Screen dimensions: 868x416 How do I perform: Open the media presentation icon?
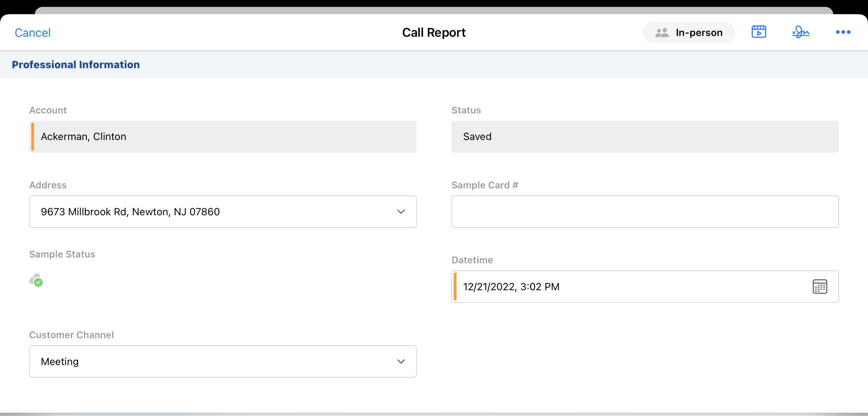coord(759,32)
